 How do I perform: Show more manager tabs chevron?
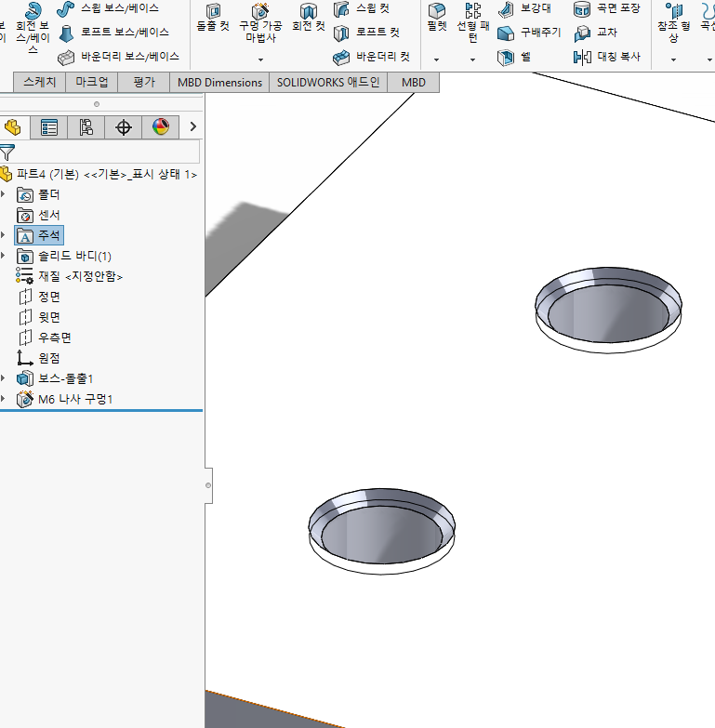coord(193,126)
